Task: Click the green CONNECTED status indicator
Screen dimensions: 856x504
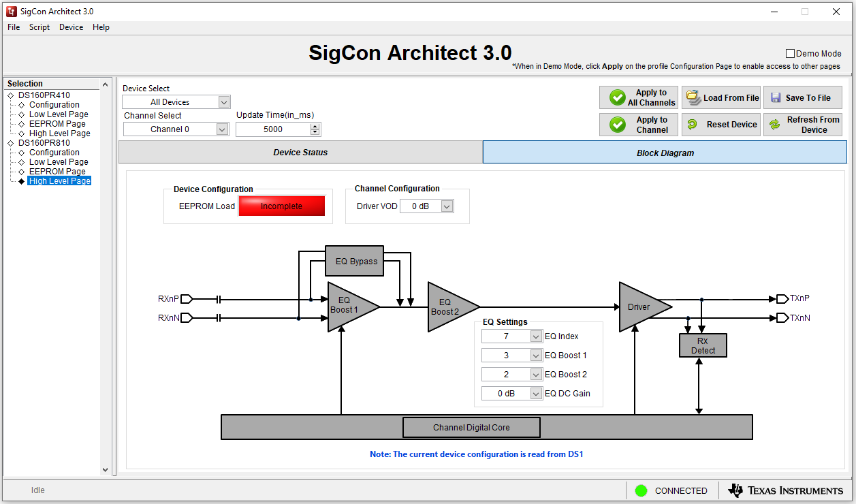Action: (641, 490)
